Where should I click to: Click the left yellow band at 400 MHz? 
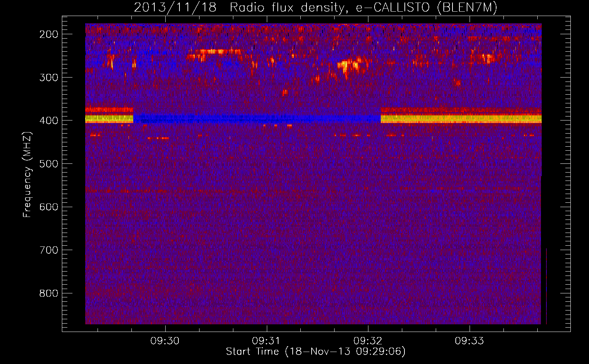coord(109,119)
